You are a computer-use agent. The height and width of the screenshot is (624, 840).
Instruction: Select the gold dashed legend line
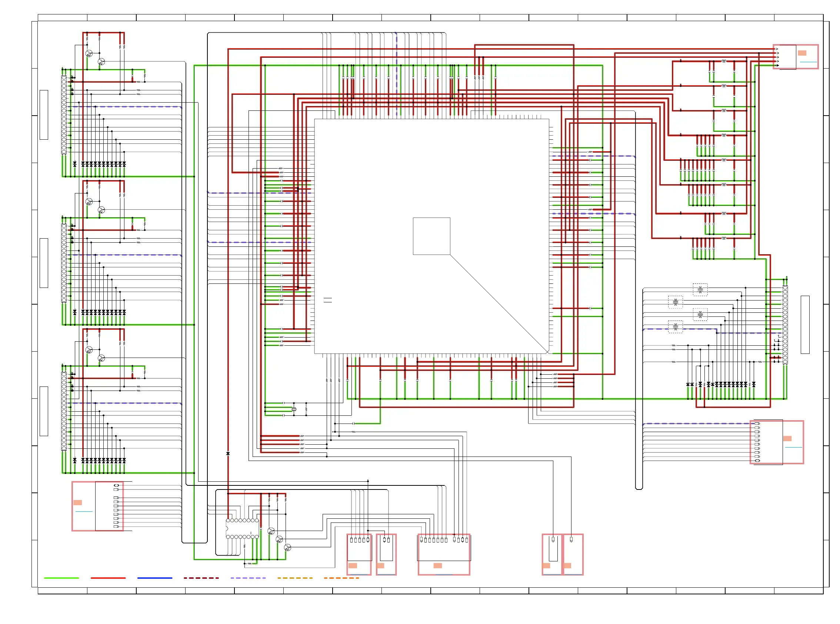[295, 578]
